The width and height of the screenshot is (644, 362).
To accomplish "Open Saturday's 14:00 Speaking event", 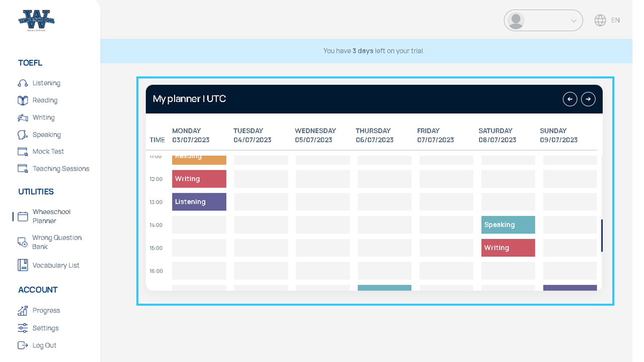I will pyautogui.click(x=508, y=225).
